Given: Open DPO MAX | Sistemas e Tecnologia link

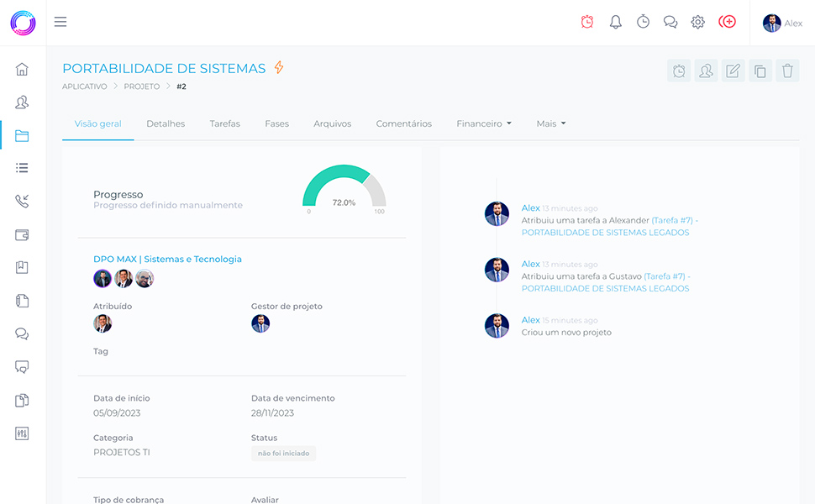Looking at the screenshot, I should [167, 259].
